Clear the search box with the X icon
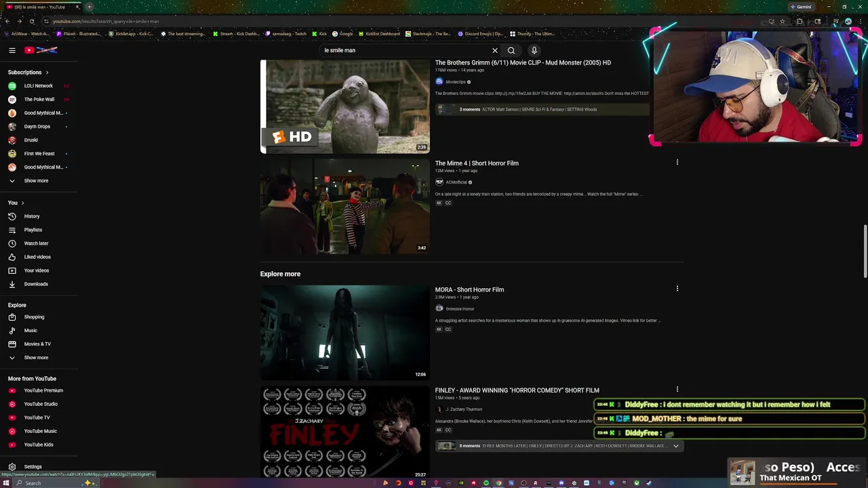 tap(495, 50)
